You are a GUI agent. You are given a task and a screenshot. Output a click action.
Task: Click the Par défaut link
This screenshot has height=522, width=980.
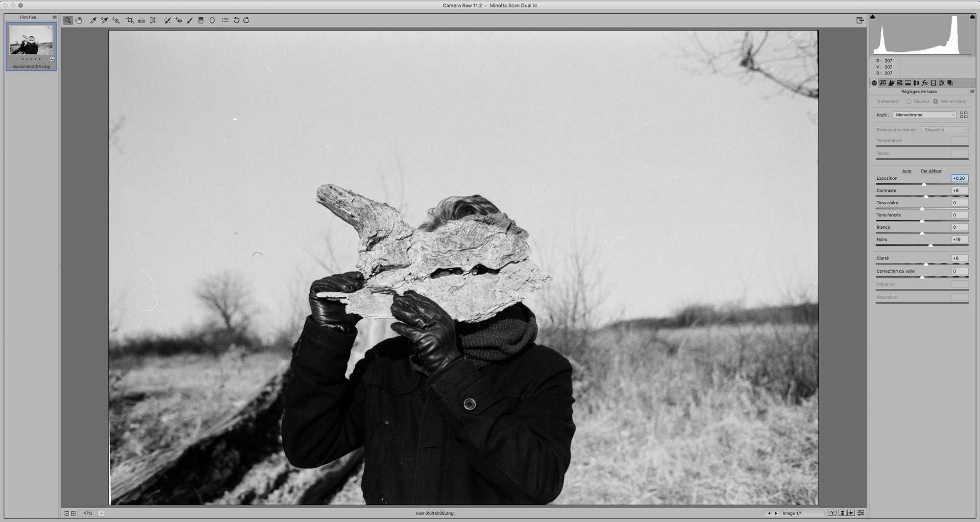[x=931, y=171]
